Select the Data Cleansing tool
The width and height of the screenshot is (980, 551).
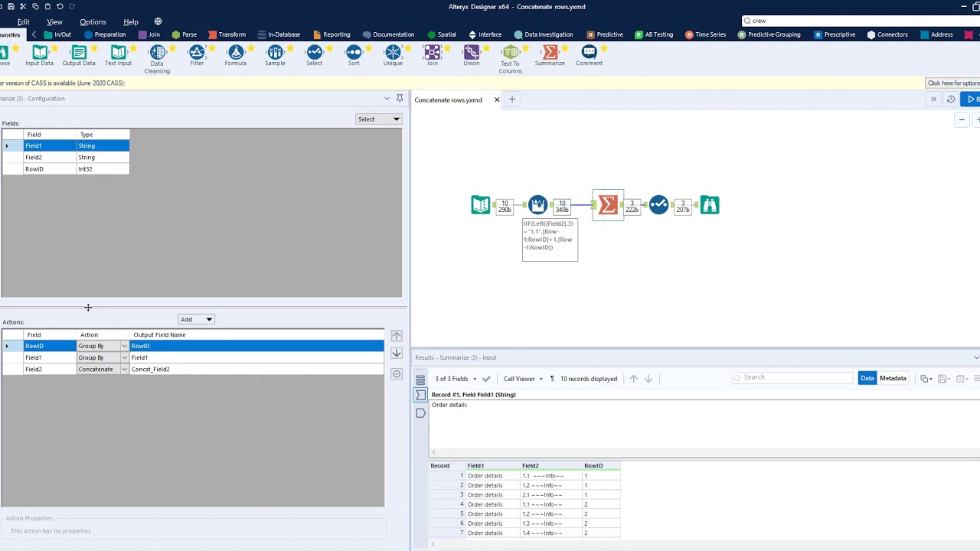pos(157,59)
